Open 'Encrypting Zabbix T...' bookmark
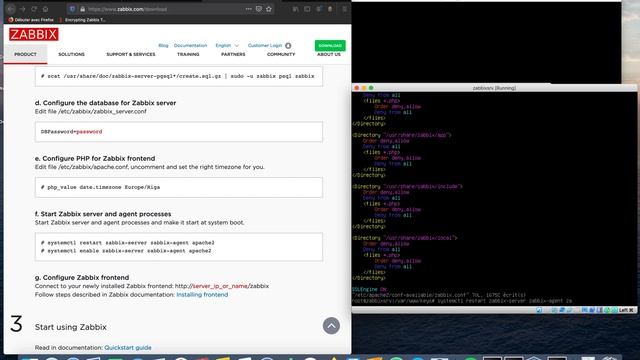The width and height of the screenshot is (640, 360). coord(83,20)
